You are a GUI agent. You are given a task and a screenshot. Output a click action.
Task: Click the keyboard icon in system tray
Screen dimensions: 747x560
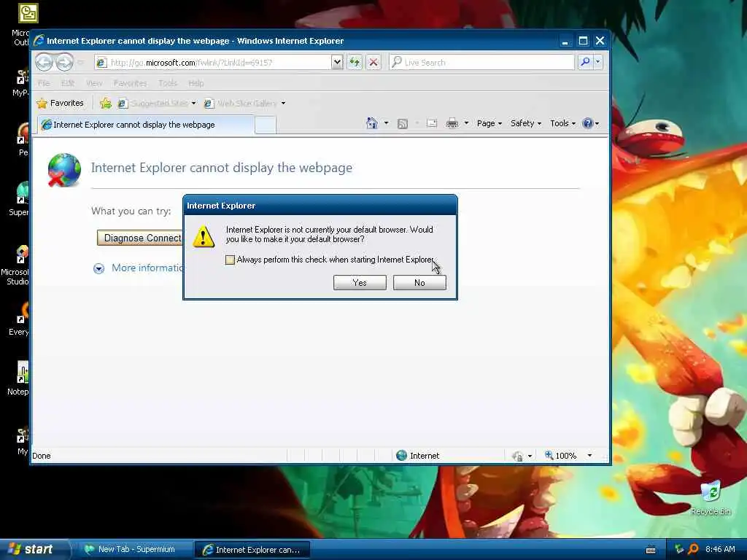pos(650,550)
